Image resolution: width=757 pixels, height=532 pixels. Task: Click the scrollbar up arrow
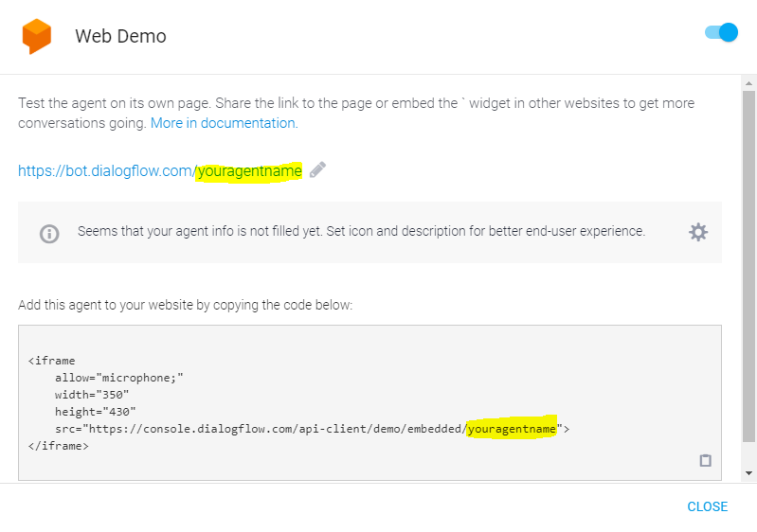point(748,83)
